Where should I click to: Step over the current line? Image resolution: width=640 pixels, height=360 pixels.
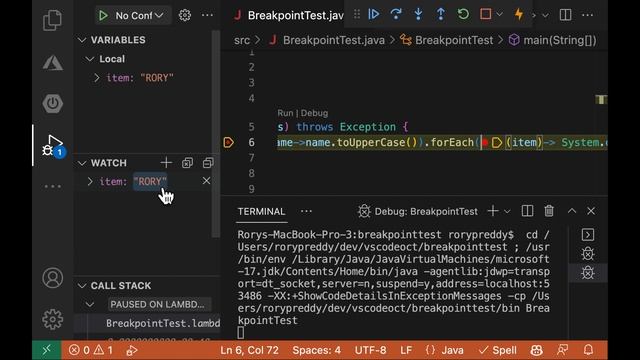pyautogui.click(x=396, y=14)
